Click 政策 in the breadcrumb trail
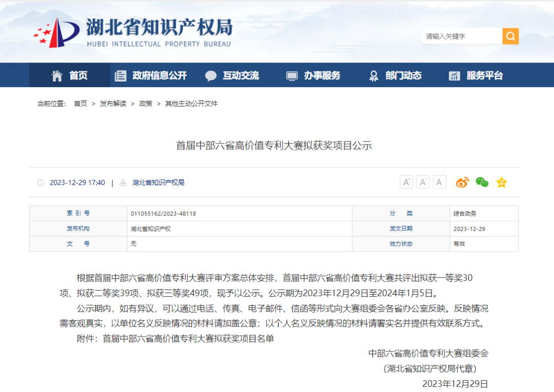Viewport: 554px width, 392px height. coord(146,104)
